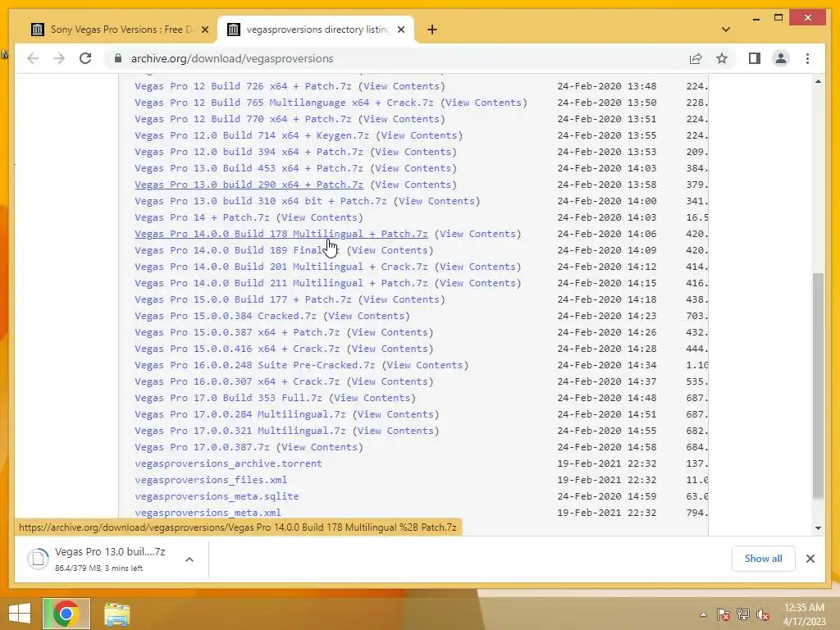Select the vegasproversions directory listing tab
The height and width of the screenshot is (630, 840).
point(316,30)
